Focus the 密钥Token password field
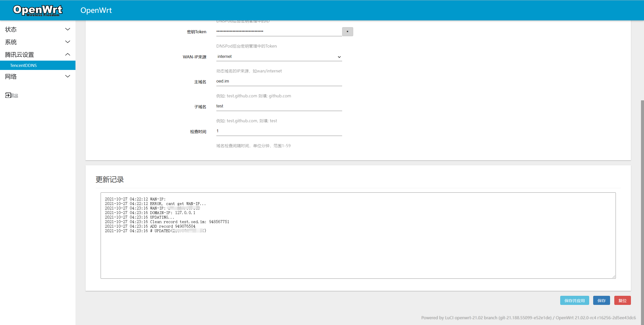This screenshot has width=644, height=325. tap(279, 31)
